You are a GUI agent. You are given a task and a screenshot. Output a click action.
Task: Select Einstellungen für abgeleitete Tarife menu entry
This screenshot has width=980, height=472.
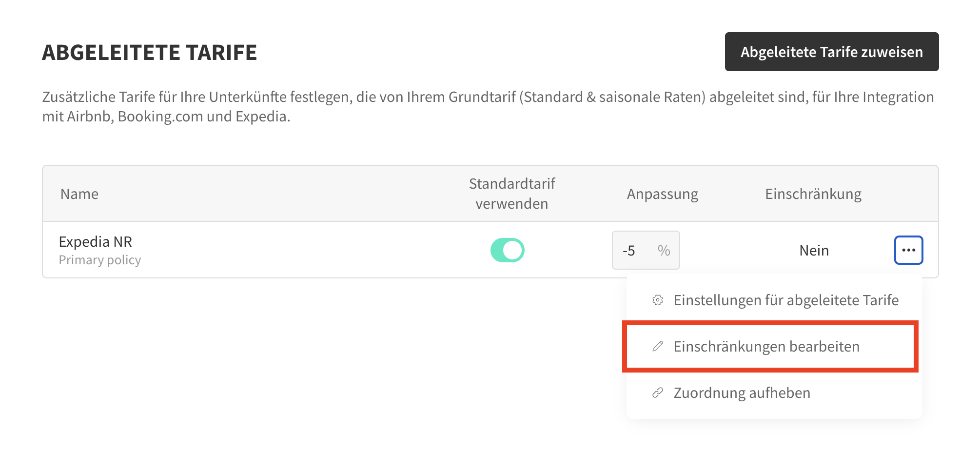coord(774,300)
